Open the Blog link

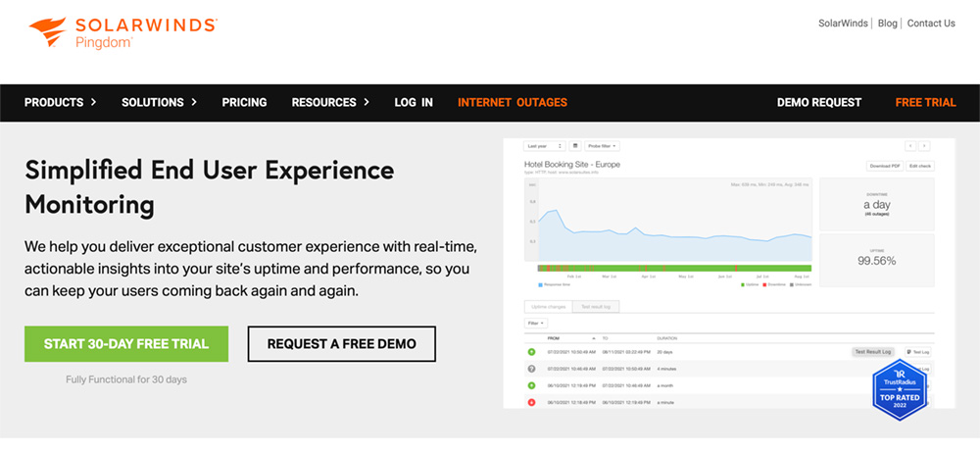coord(888,24)
